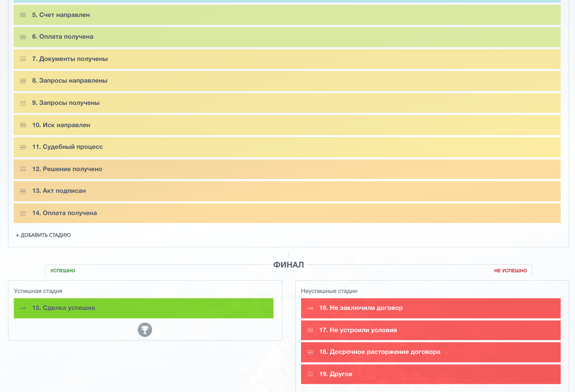
Task: Click arrow icon on 16. Не заключили договор
Action: pyautogui.click(x=310, y=308)
